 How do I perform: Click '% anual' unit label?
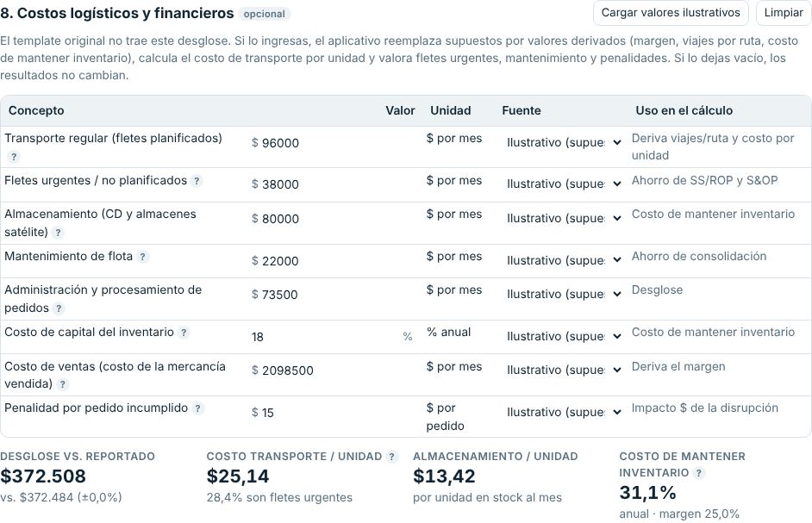(448, 333)
